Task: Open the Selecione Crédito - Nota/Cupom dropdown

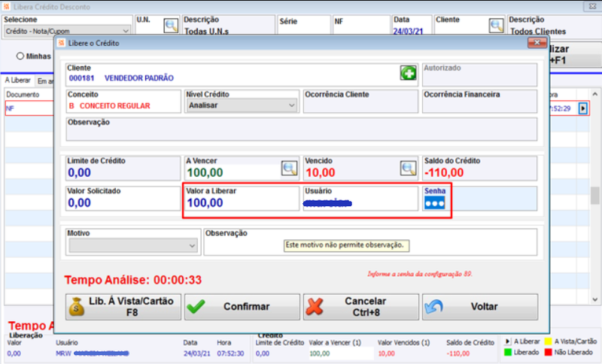Action: 67,31
